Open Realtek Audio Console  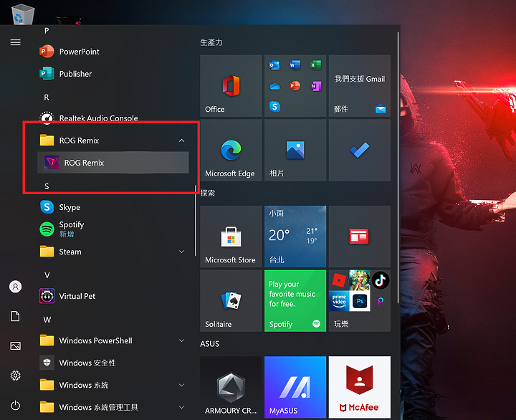(113, 118)
